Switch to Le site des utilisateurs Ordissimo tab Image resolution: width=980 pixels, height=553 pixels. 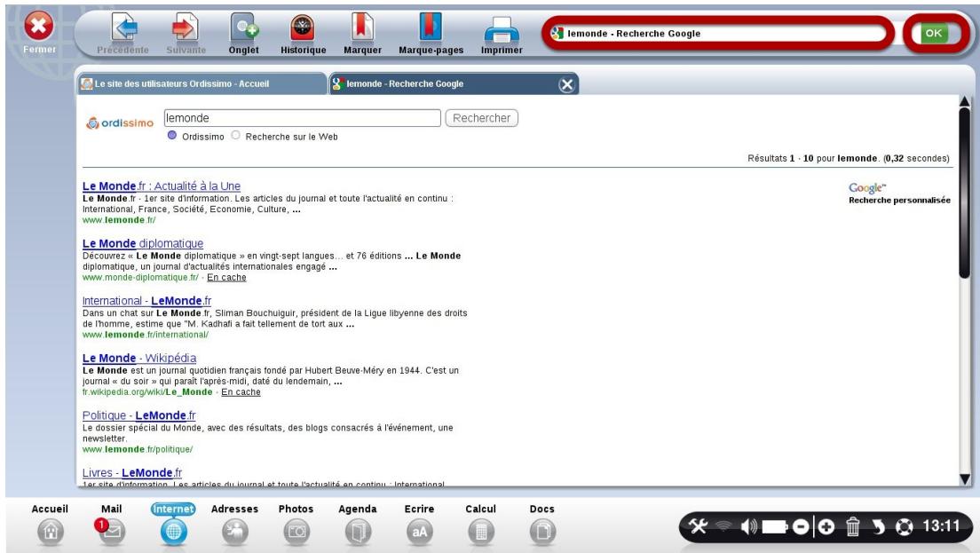(202, 83)
